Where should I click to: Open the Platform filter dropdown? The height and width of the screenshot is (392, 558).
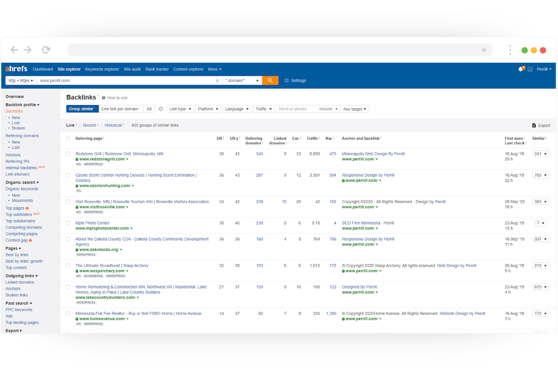tap(208, 109)
